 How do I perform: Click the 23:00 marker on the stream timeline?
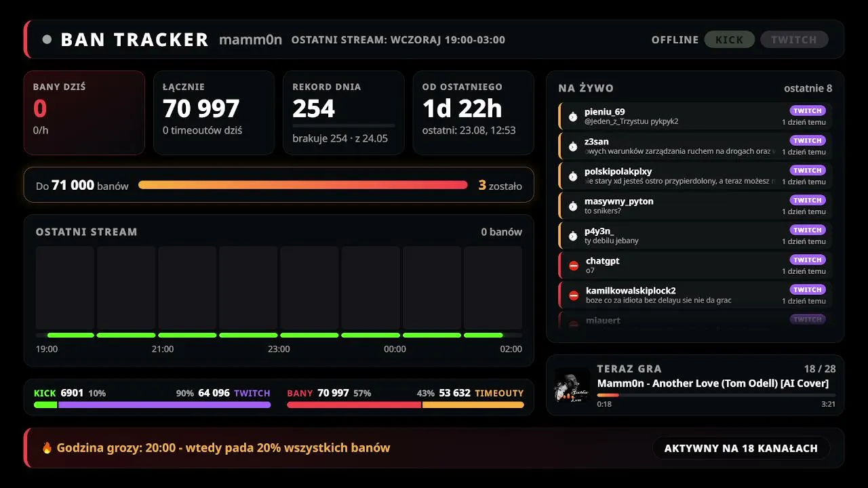[279, 349]
